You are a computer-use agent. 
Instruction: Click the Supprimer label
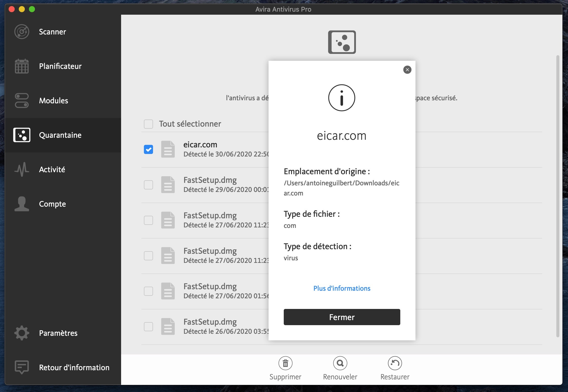[286, 377]
